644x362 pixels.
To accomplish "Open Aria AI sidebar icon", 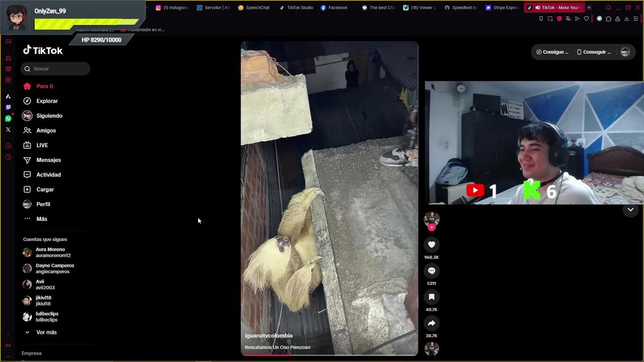I will click(8, 96).
